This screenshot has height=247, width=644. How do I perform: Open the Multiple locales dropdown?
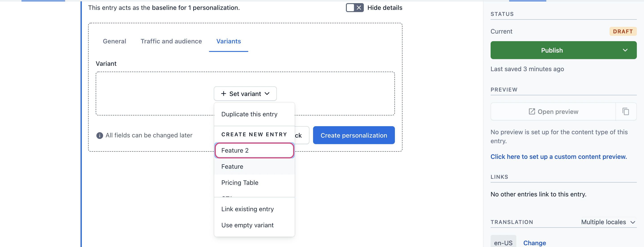(608, 222)
